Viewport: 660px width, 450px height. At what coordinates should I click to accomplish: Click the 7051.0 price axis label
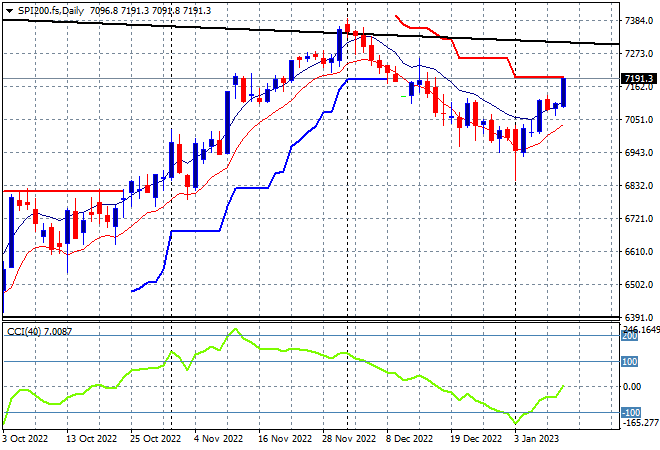(x=639, y=120)
